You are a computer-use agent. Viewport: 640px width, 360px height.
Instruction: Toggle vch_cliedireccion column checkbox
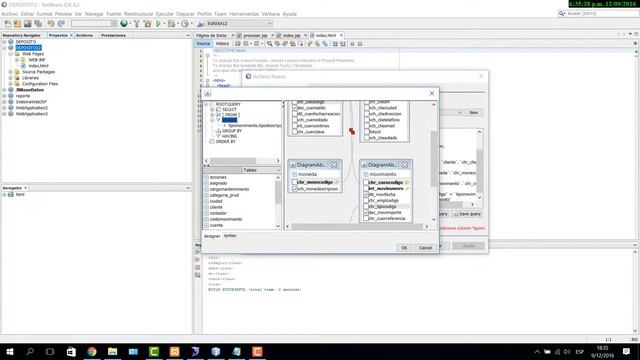(x=366, y=114)
